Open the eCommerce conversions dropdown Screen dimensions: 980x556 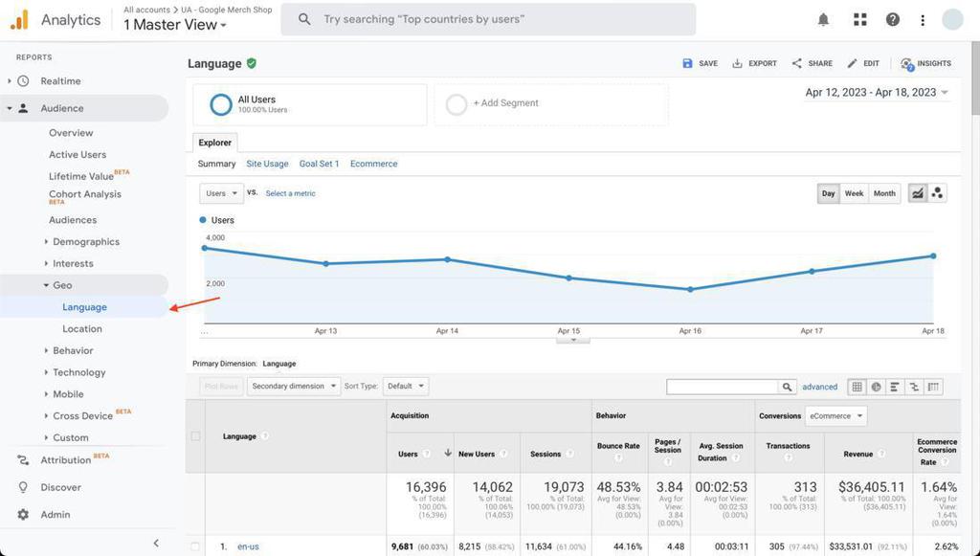pos(835,416)
